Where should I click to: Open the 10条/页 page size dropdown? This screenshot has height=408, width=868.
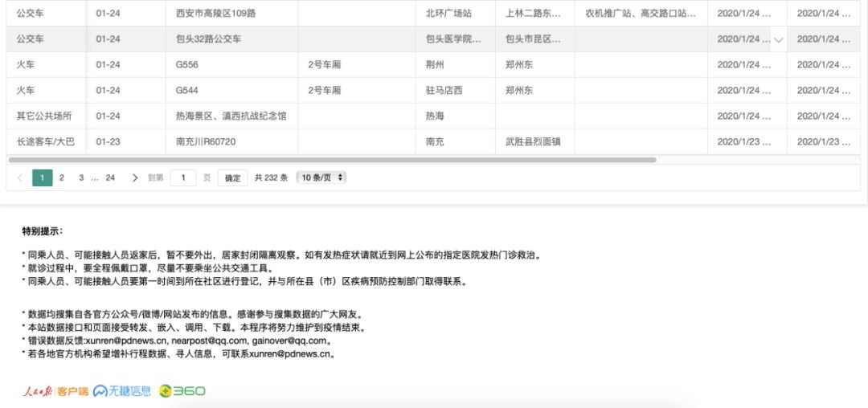pyautogui.click(x=321, y=177)
